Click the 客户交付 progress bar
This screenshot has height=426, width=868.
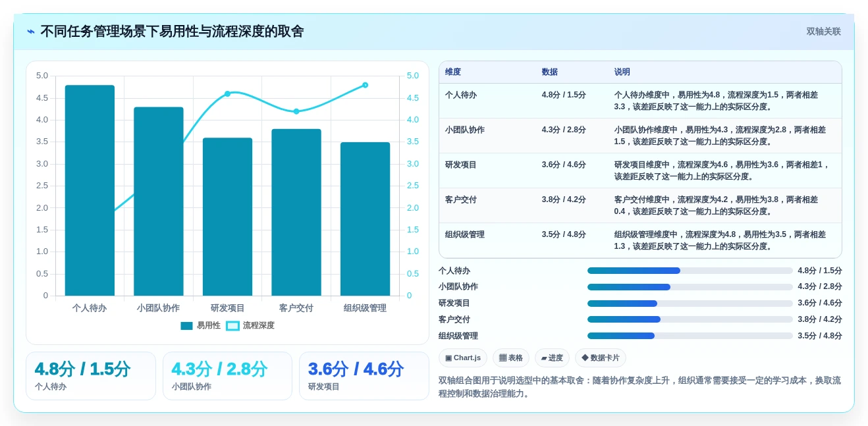click(690, 319)
